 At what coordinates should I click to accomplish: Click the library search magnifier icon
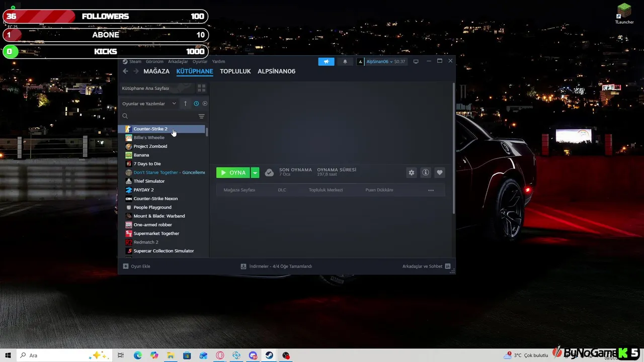[125, 116]
